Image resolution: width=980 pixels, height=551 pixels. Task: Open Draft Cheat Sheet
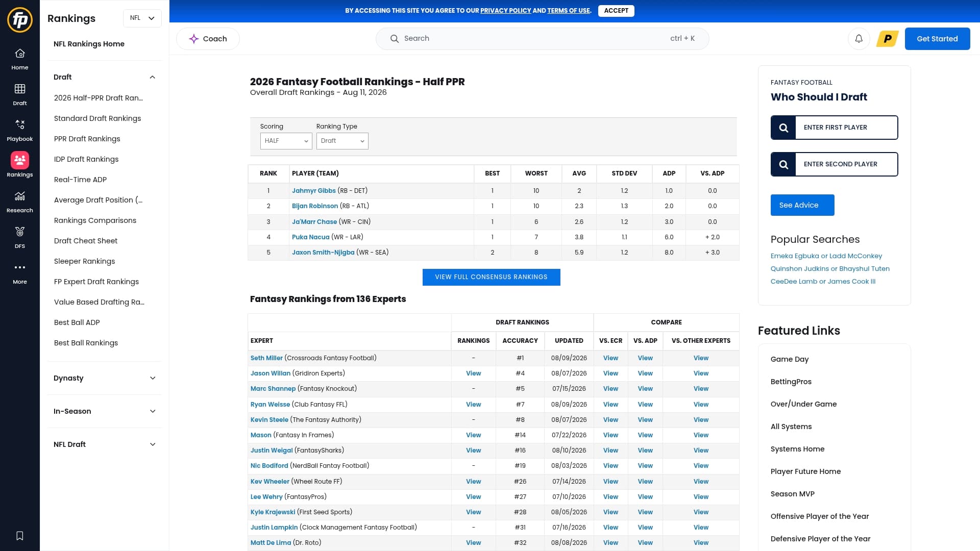[86, 241]
